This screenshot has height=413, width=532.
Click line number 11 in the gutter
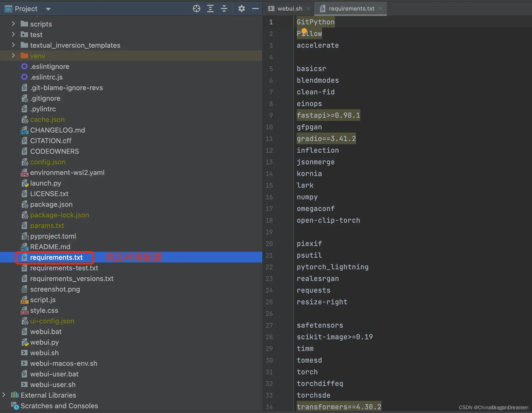269,139
